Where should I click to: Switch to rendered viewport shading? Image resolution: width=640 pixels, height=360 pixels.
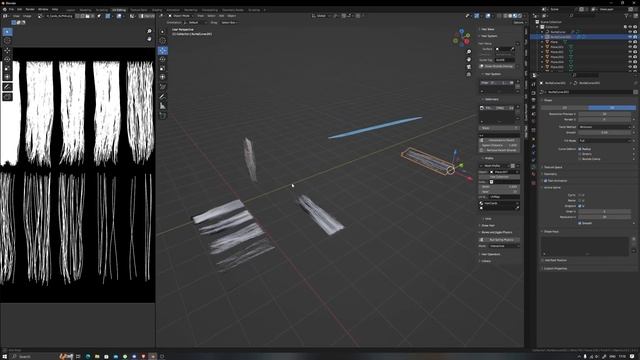click(x=520, y=16)
